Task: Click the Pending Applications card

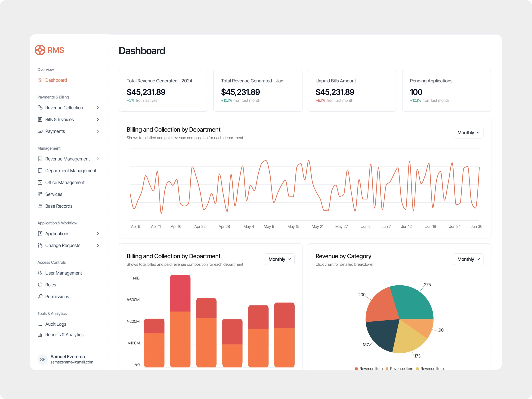Action: [x=446, y=90]
